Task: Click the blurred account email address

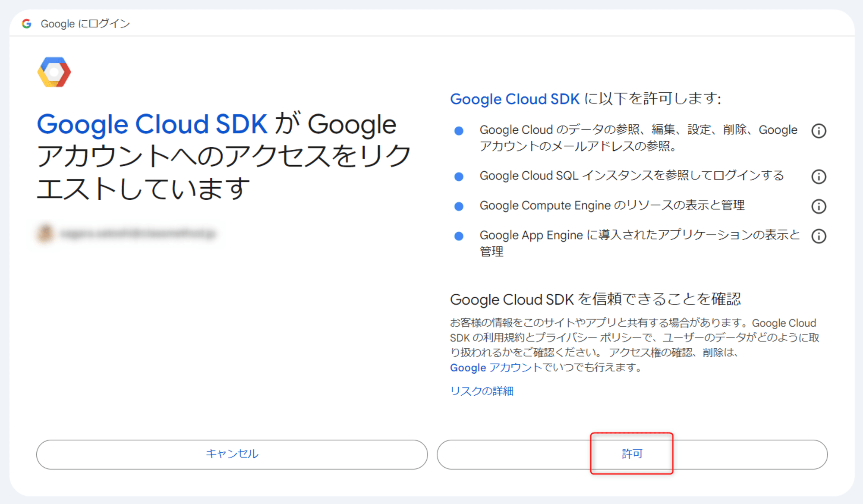Action: pyautogui.click(x=138, y=233)
